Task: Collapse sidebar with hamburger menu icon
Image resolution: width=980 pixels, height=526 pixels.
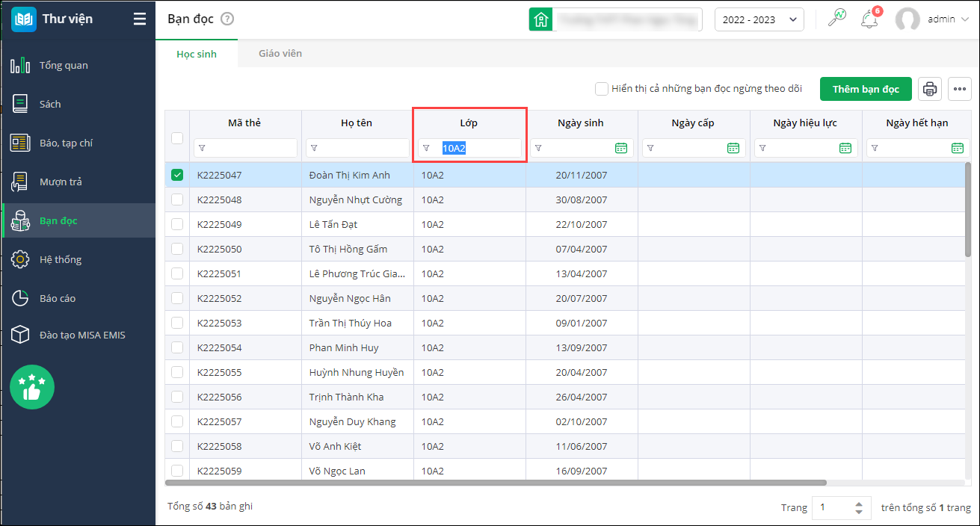Action: [140, 19]
